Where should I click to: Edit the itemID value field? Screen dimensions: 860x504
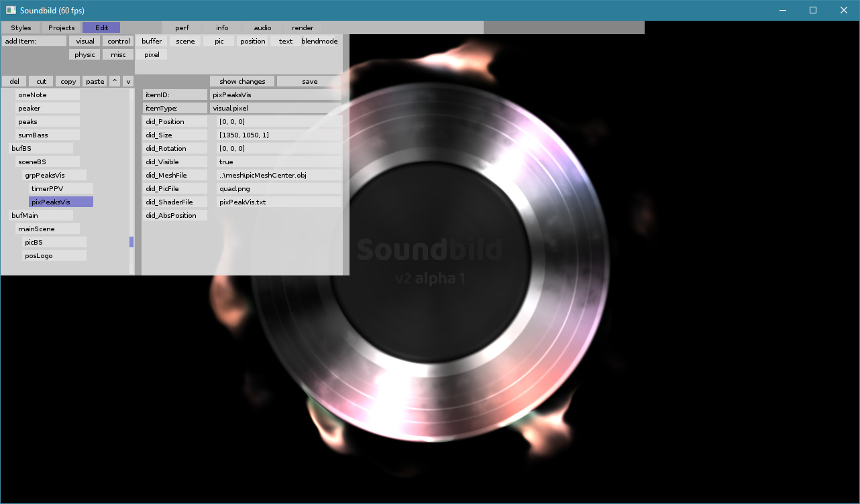tap(276, 94)
